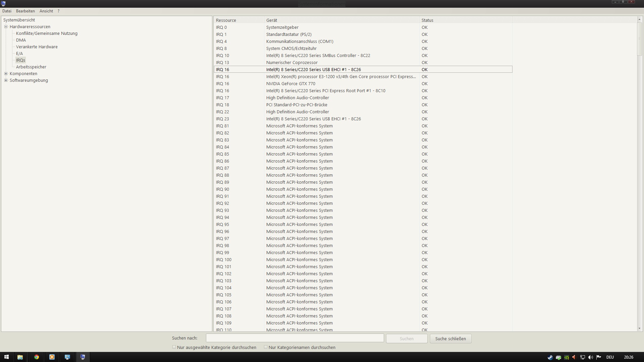Enable 'Nur ausgewählte Kategorie durchsuchen' checkbox
This screenshot has width=644, height=362.
click(x=174, y=347)
